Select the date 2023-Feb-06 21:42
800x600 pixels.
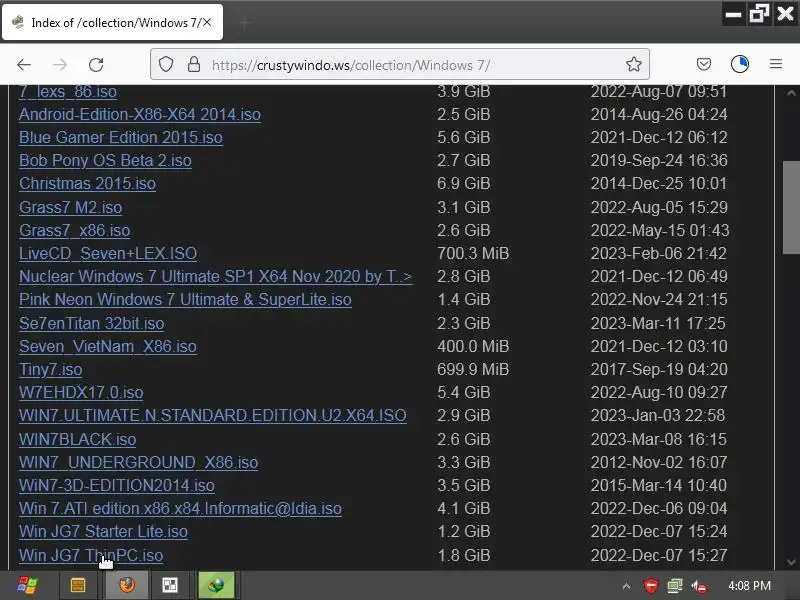(x=659, y=253)
